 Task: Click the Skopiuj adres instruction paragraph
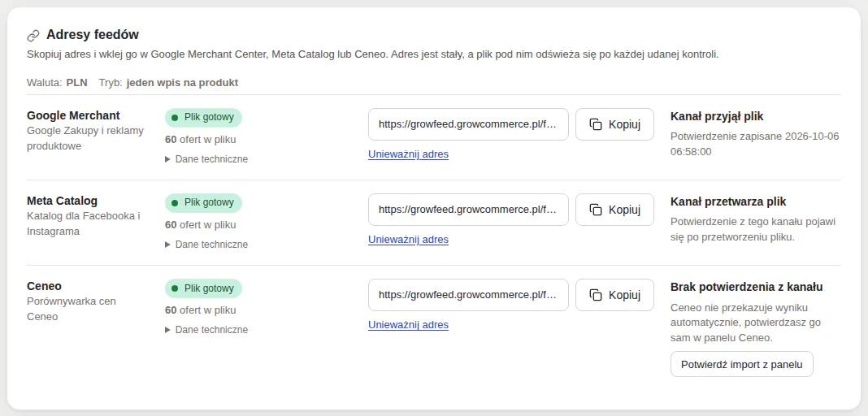click(x=372, y=54)
